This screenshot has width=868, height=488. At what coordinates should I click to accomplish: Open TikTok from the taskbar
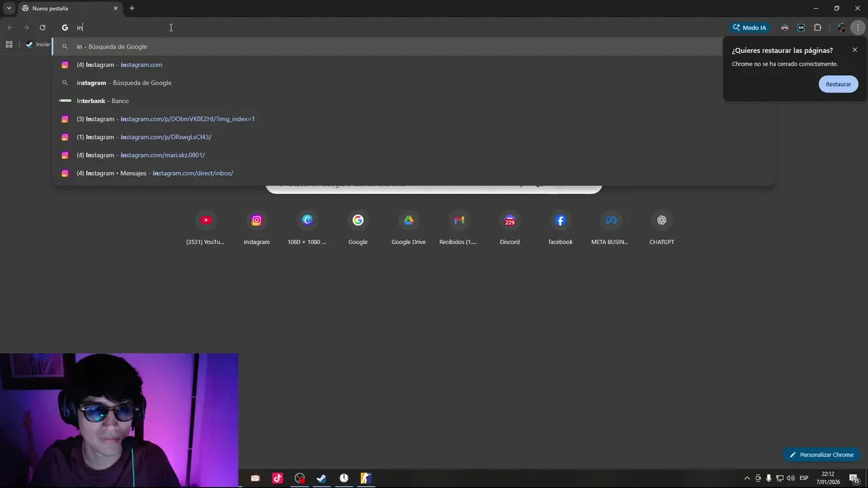click(277, 479)
